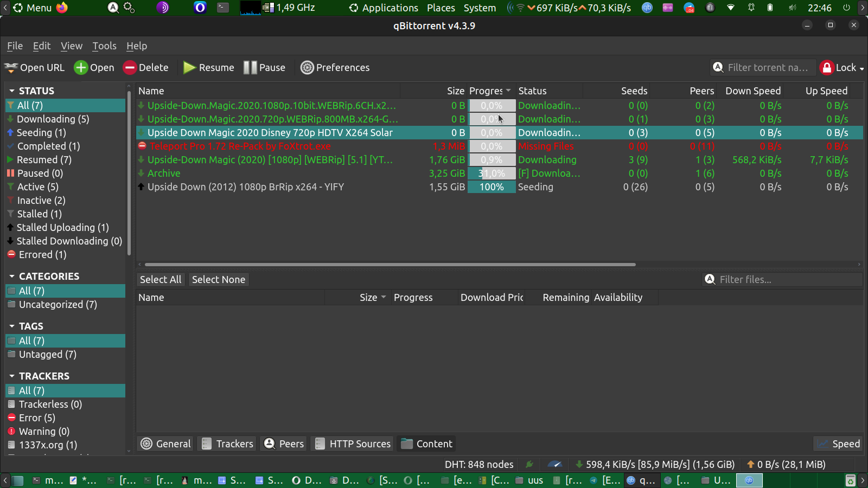The width and height of the screenshot is (868, 488).
Task: Switch to the Content tab
Action: (x=426, y=444)
